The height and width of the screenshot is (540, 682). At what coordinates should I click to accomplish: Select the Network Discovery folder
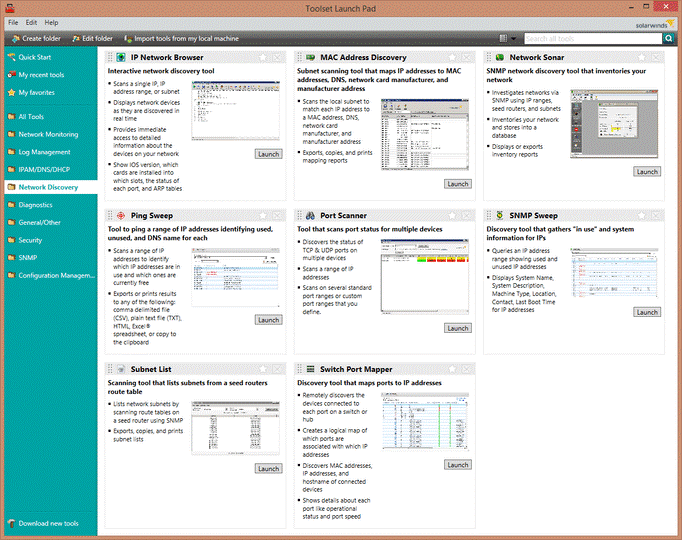(x=51, y=187)
